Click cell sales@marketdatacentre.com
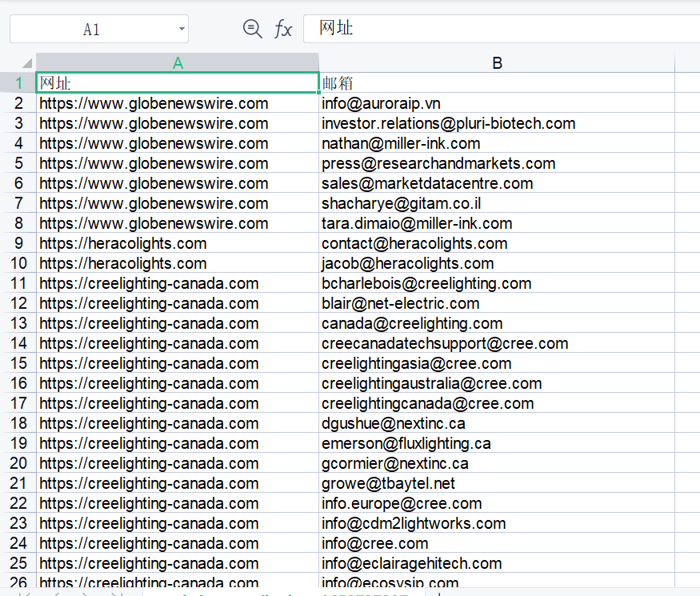The image size is (700, 596). (497, 183)
